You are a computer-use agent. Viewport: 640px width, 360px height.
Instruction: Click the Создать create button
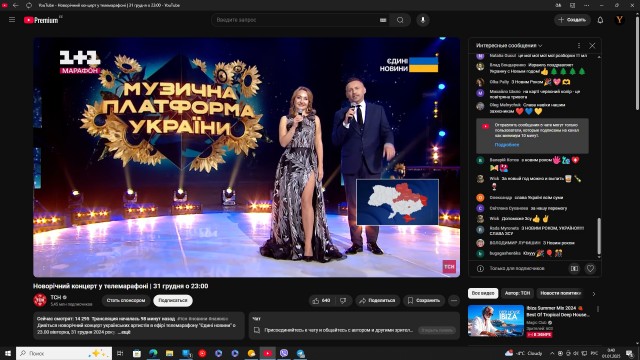572,20
